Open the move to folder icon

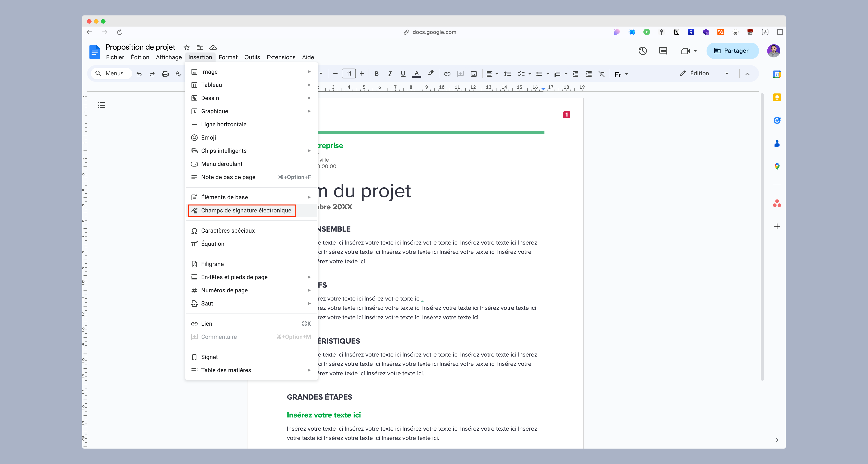tap(200, 48)
